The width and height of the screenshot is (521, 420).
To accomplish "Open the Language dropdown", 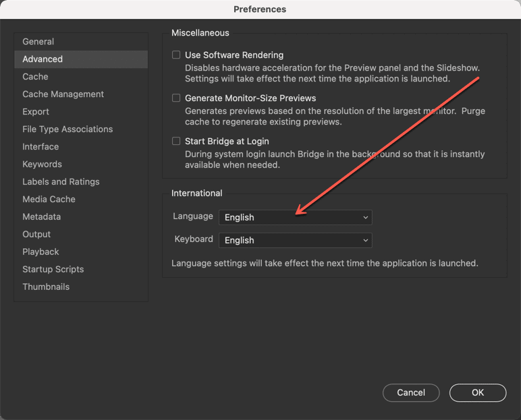I will pos(296,218).
